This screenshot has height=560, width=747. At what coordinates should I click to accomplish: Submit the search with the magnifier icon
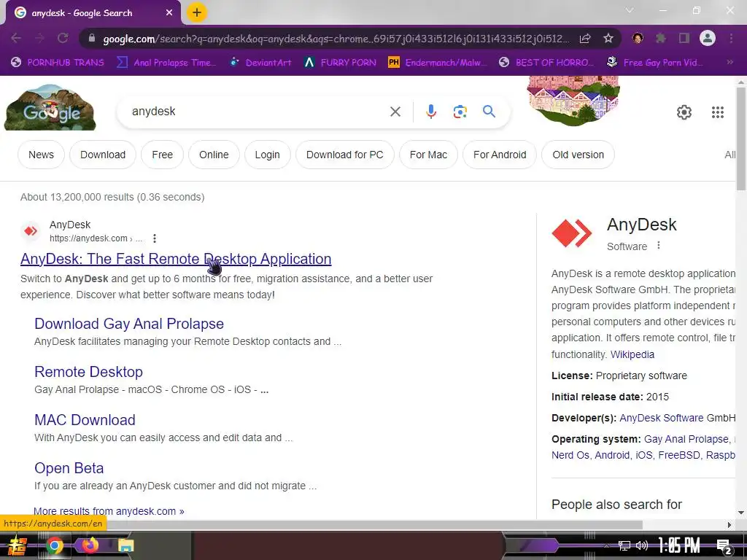point(489,112)
